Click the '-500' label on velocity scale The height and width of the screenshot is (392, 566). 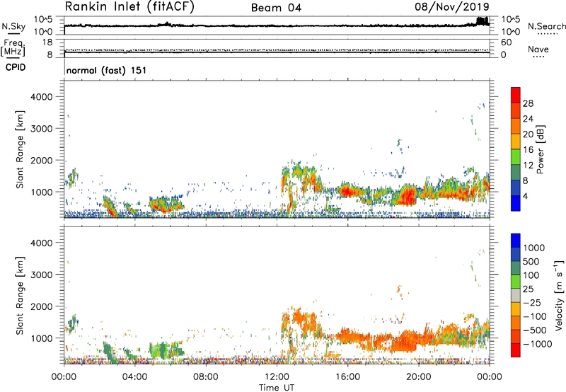click(535, 330)
